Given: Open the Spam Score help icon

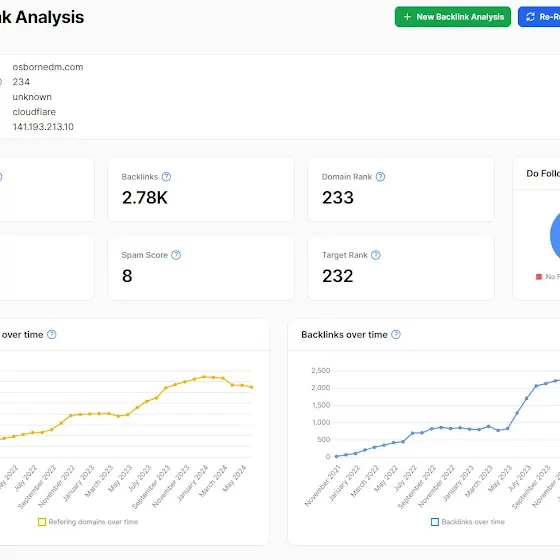Looking at the screenshot, I should [x=176, y=255].
